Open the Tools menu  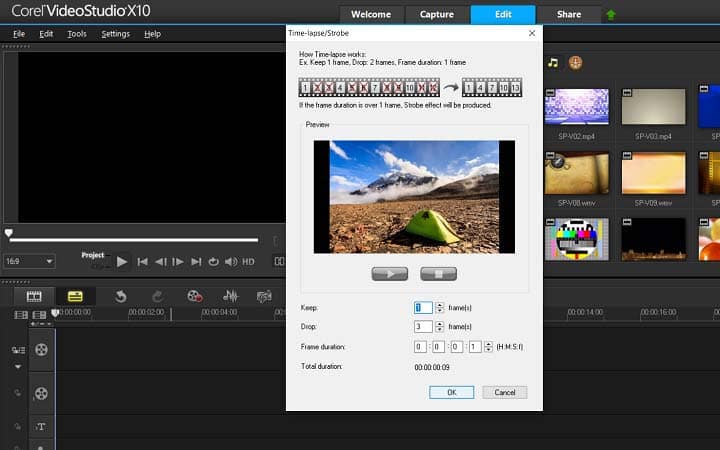(x=77, y=34)
